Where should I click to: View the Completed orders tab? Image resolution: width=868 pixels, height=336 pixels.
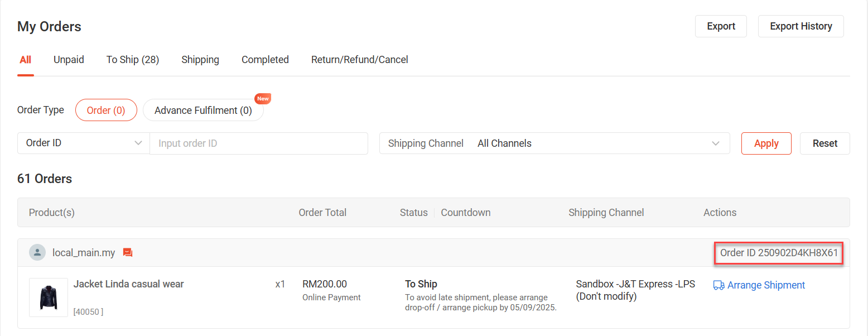pos(265,60)
